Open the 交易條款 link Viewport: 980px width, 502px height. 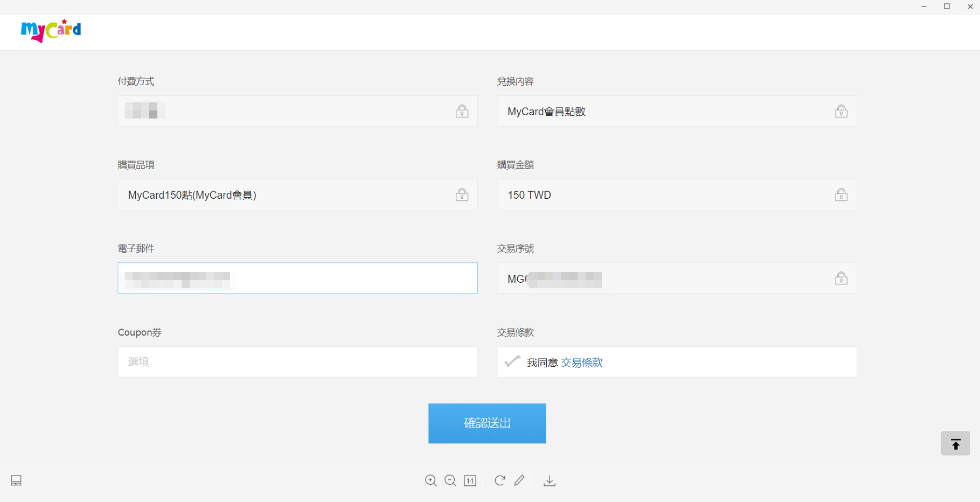582,362
